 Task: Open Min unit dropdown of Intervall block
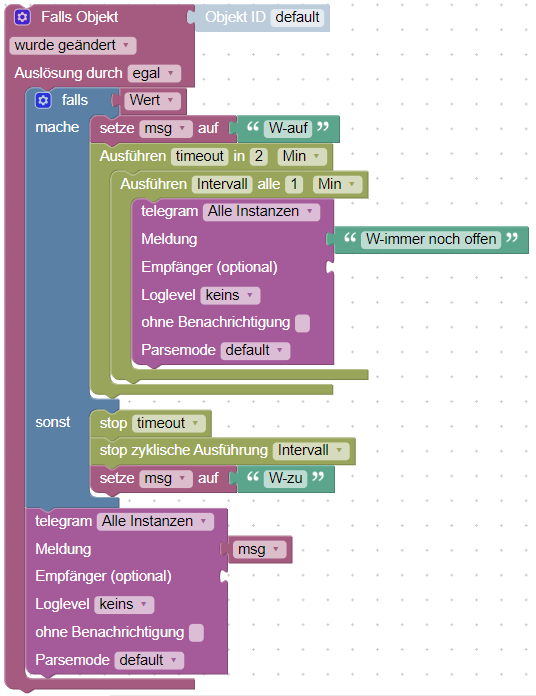338,184
